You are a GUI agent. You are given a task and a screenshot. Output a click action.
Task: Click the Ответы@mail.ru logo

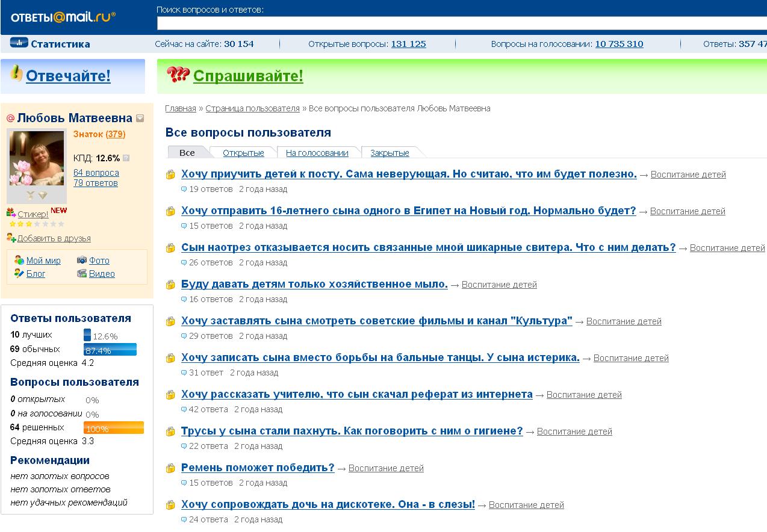coord(63,17)
